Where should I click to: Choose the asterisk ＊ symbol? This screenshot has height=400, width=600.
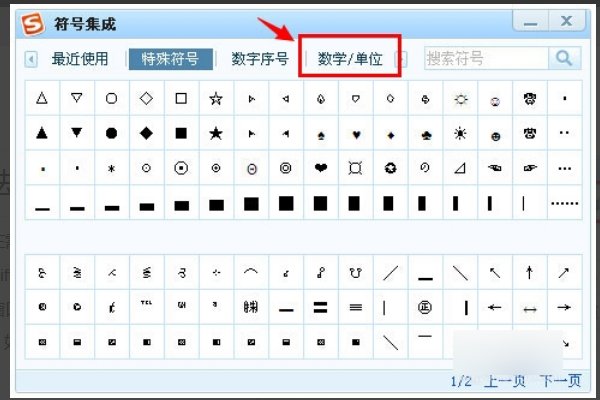coord(112,168)
